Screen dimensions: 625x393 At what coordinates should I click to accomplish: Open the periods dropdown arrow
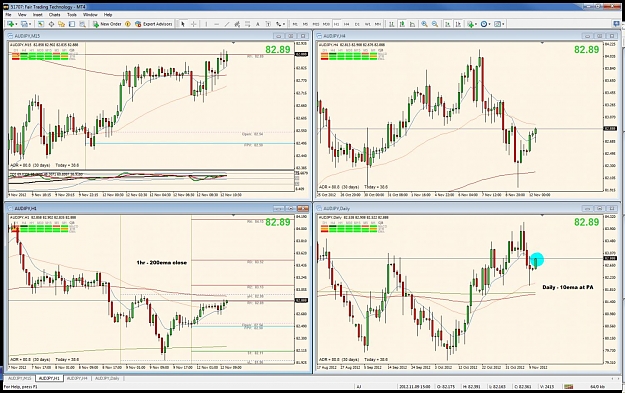pos(490,24)
